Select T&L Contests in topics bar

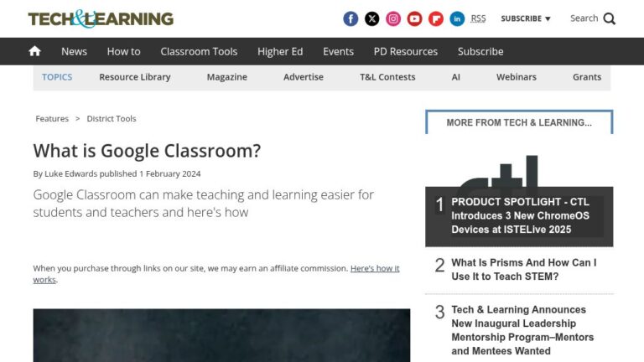[x=387, y=77]
